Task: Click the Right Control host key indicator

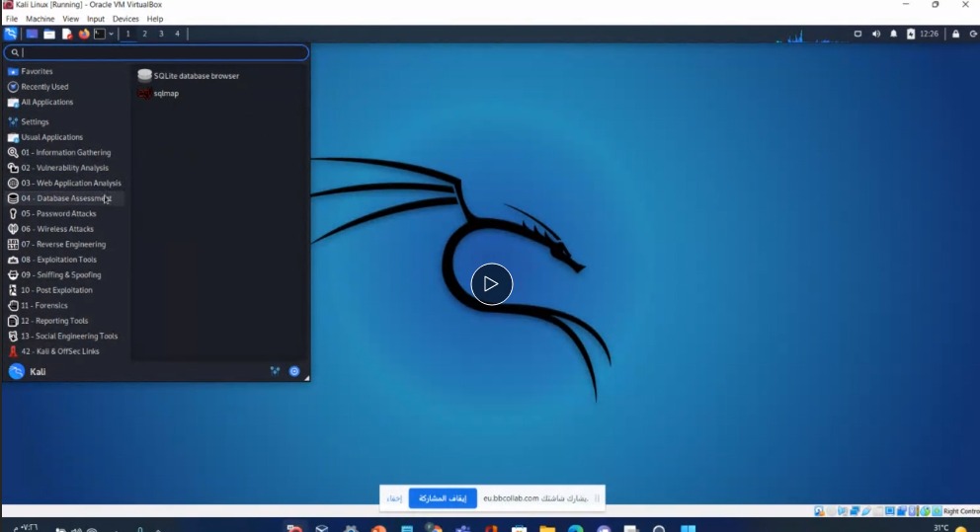Action: coord(961,510)
